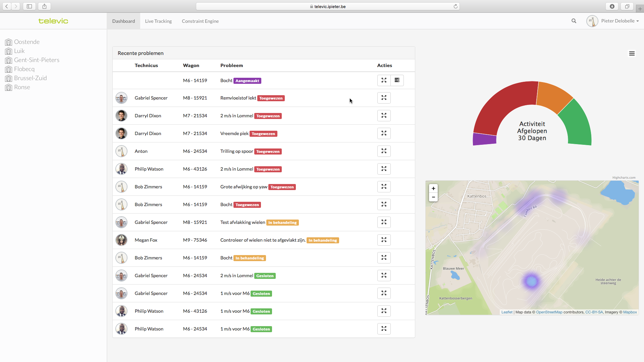644x362 pixels.
Task: Zoom out on the map
Action: pyautogui.click(x=433, y=197)
